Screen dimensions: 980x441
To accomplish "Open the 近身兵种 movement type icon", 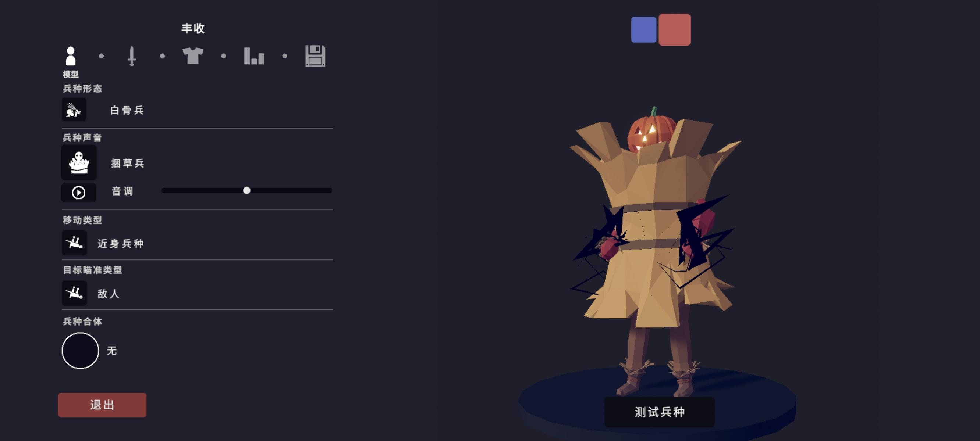I will click(x=74, y=243).
